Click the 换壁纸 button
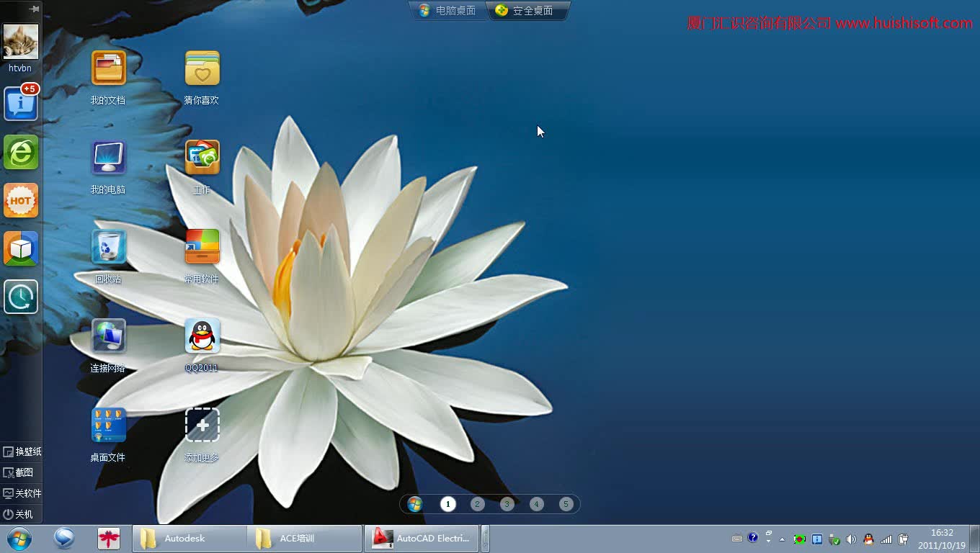This screenshot has width=980, height=553. pos(22,451)
